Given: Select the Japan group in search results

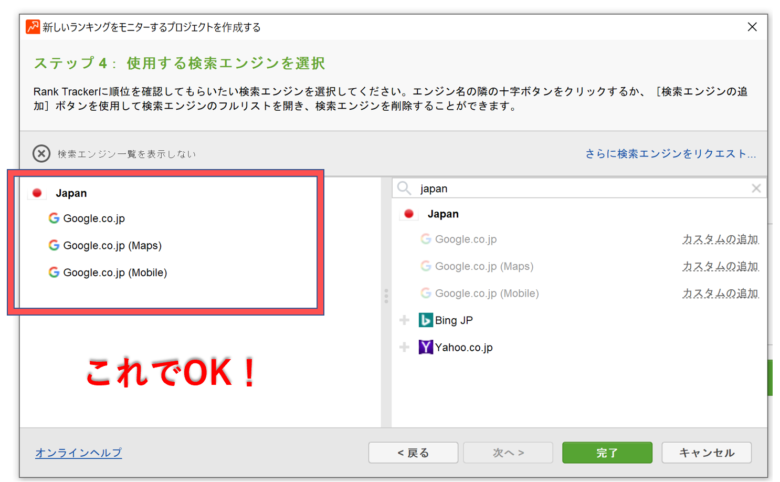Looking at the screenshot, I should coord(443,214).
